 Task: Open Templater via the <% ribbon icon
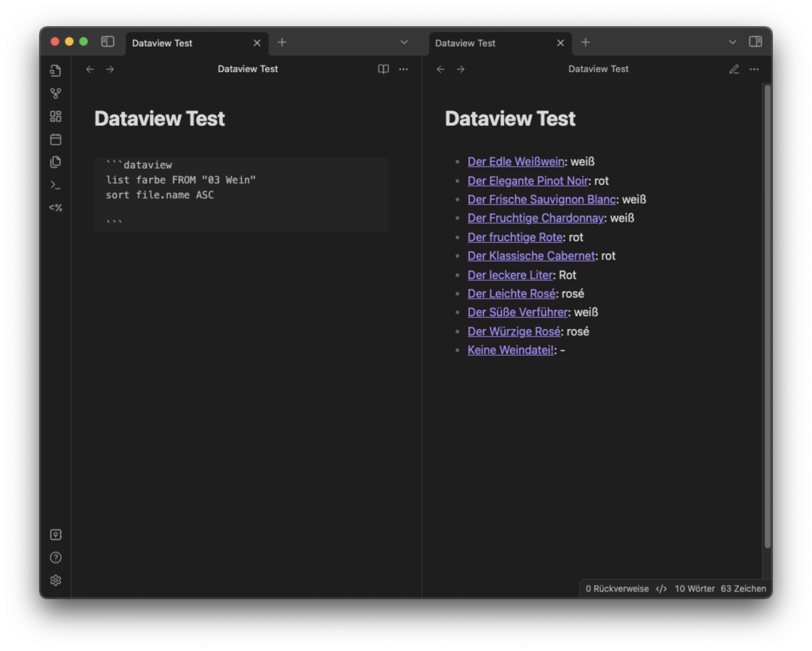[x=56, y=207]
